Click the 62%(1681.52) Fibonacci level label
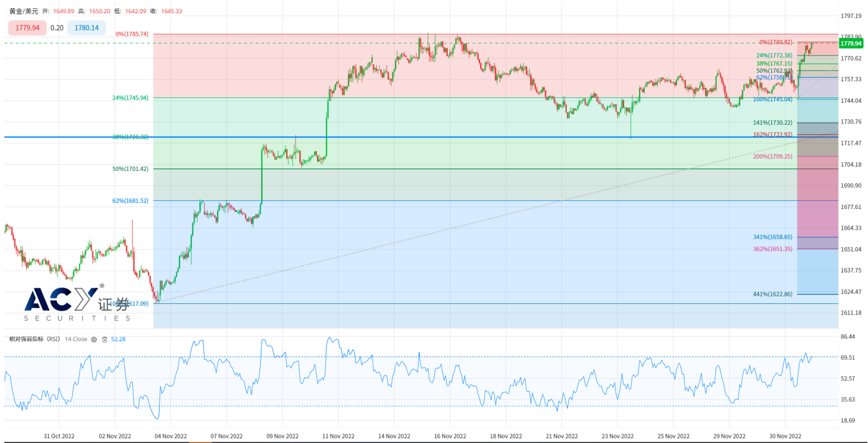 tap(130, 201)
